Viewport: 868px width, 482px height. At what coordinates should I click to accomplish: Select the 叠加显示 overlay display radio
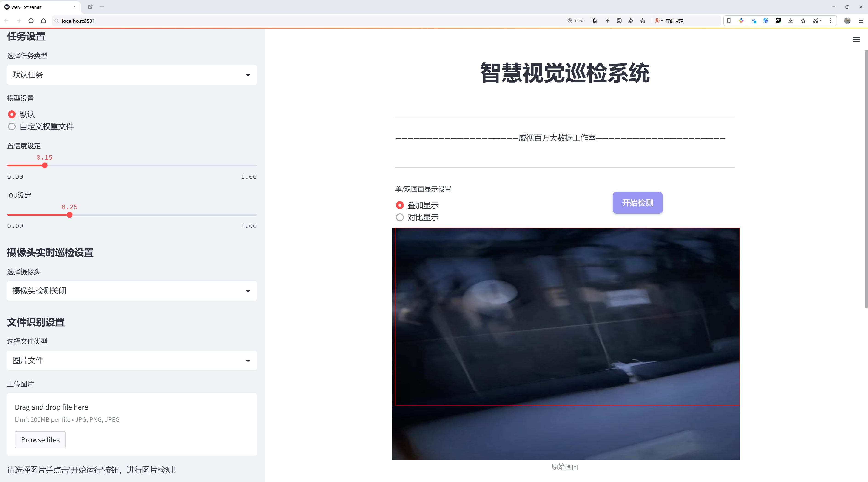400,205
